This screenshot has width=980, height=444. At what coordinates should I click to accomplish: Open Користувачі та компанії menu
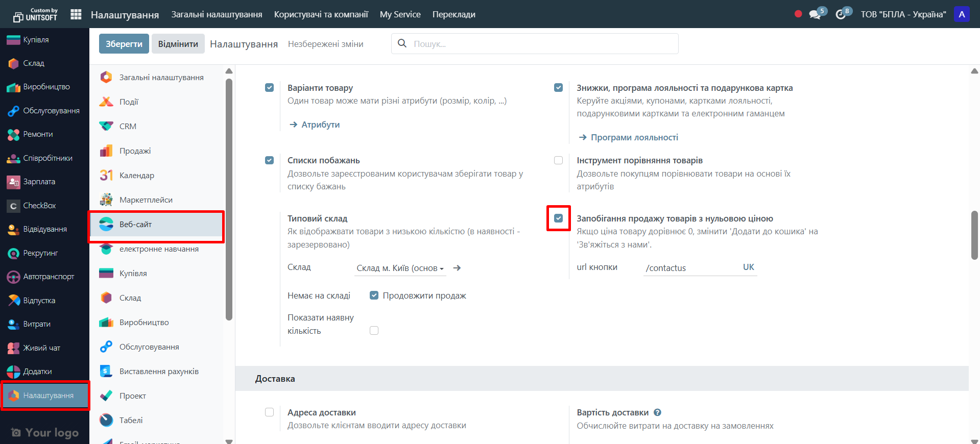point(321,14)
